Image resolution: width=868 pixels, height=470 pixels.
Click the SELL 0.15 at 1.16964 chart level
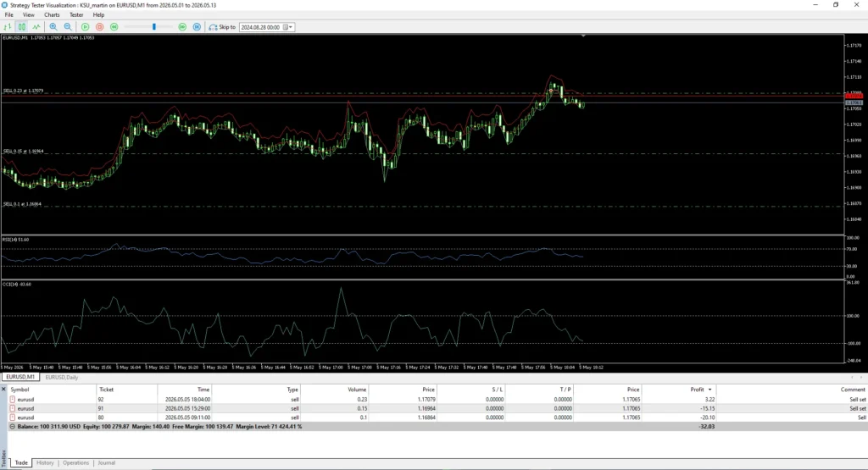pyautogui.click(x=23, y=151)
